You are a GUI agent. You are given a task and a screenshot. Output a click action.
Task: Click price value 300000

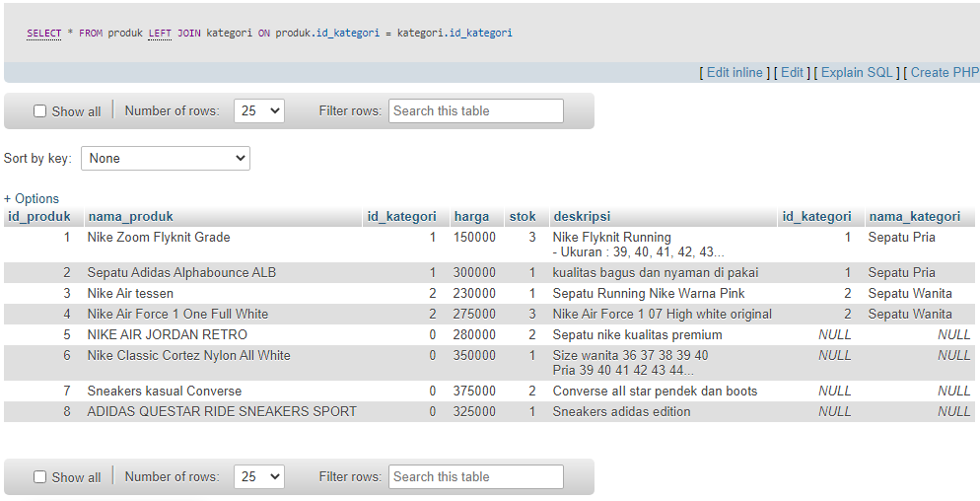point(474,273)
